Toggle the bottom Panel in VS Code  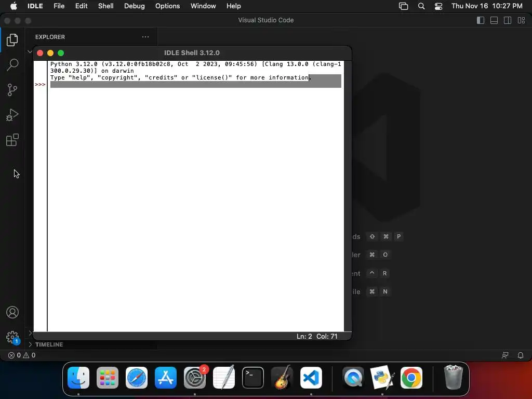[x=494, y=20]
